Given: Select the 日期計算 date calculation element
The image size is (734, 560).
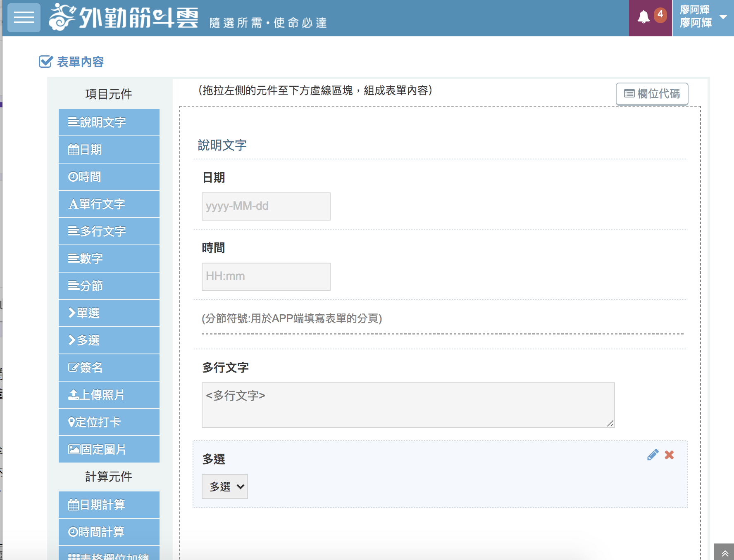Looking at the screenshot, I should click(108, 505).
